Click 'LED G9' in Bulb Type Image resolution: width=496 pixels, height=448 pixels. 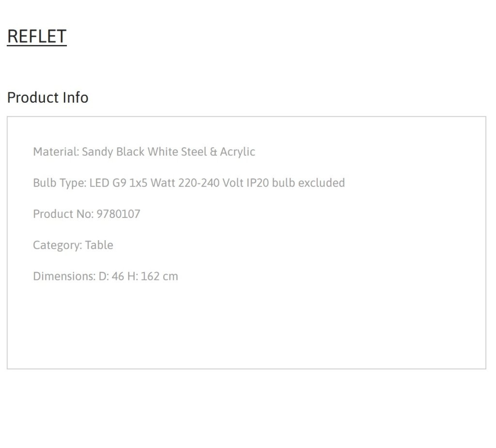[x=108, y=183]
